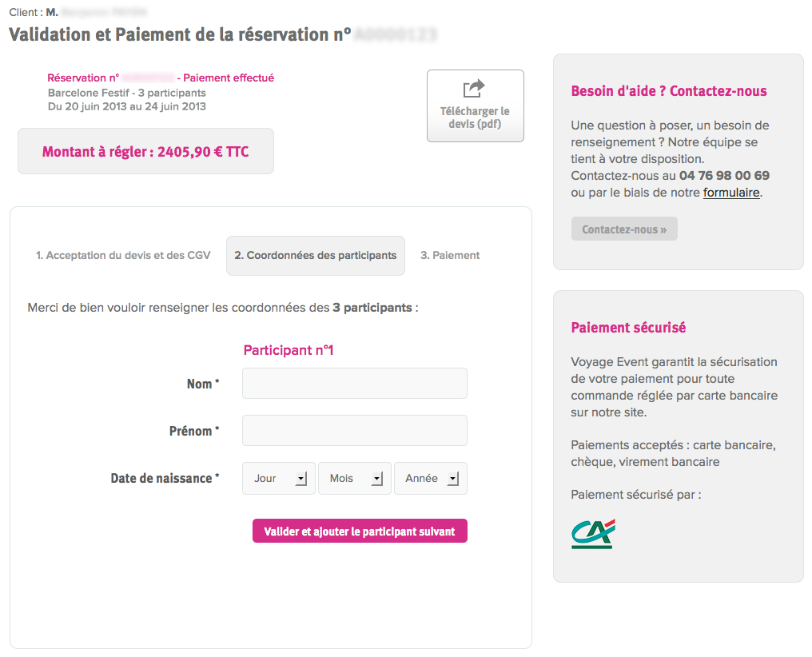Image resolution: width=812 pixels, height=657 pixels.
Task: Open the formulaire link
Action: tap(731, 193)
